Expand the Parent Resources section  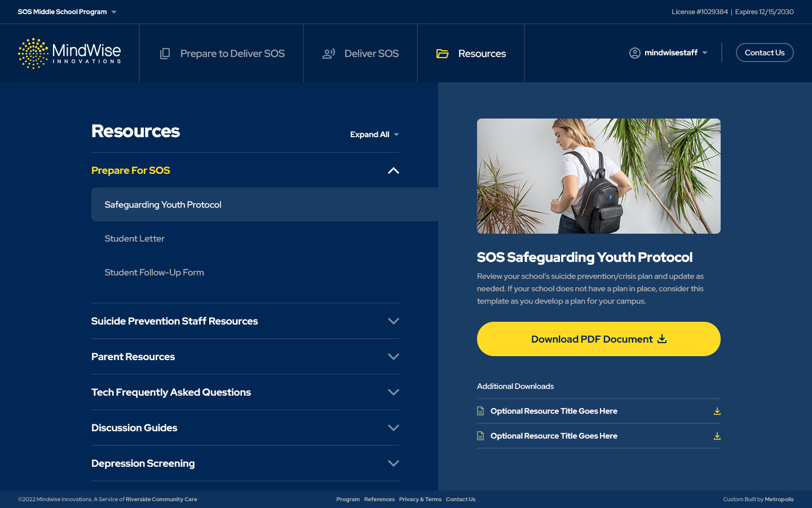394,357
